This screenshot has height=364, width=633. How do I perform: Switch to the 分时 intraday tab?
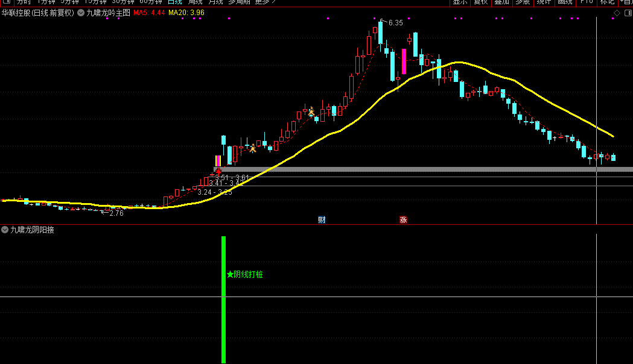[24, 2]
